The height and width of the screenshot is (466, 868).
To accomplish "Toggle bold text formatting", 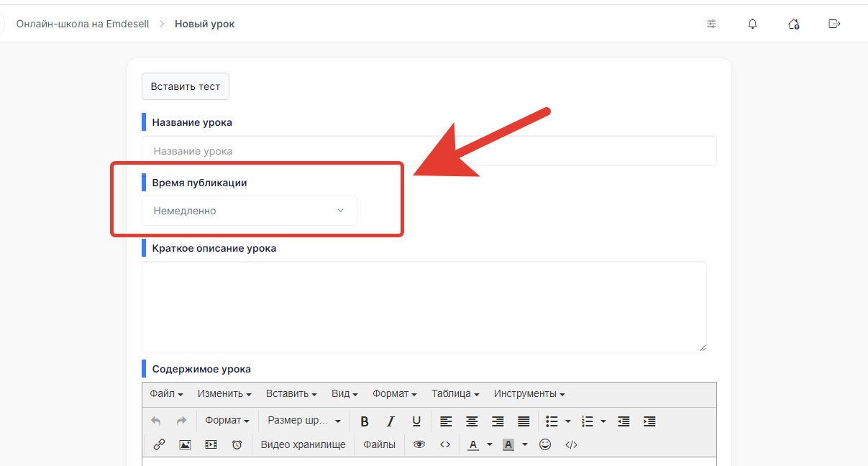I will coord(365,421).
